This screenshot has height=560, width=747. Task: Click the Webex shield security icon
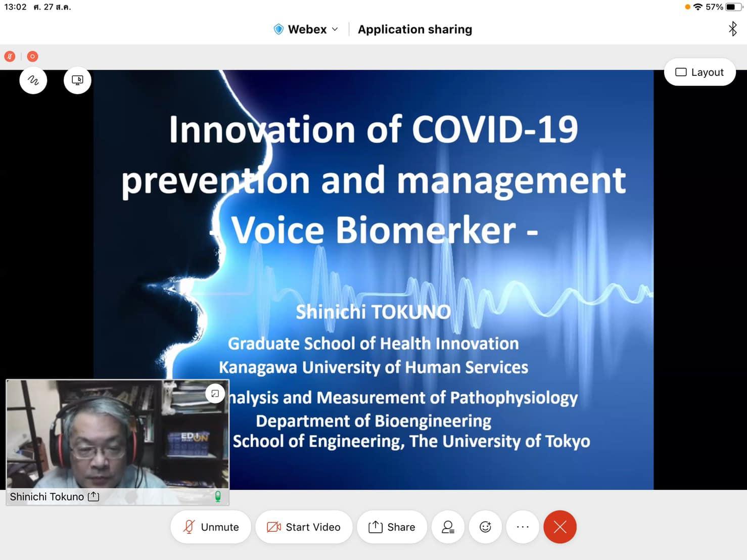pyautogui.click(x=278, y=29)
